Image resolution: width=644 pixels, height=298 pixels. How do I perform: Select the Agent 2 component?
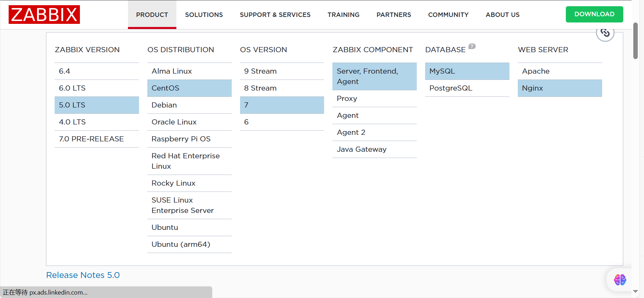pyautogui.click(x=375, y=132)
